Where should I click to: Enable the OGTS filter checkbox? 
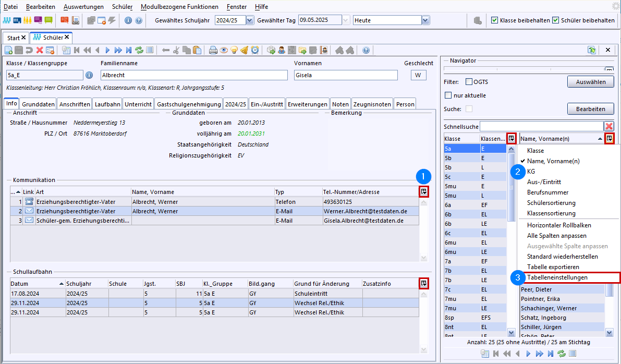[x=469, y=81]
